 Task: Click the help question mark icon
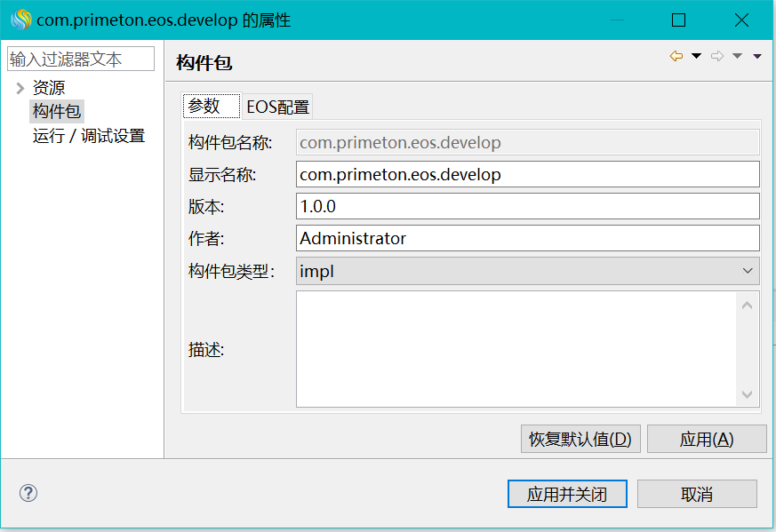coord(28,493)
